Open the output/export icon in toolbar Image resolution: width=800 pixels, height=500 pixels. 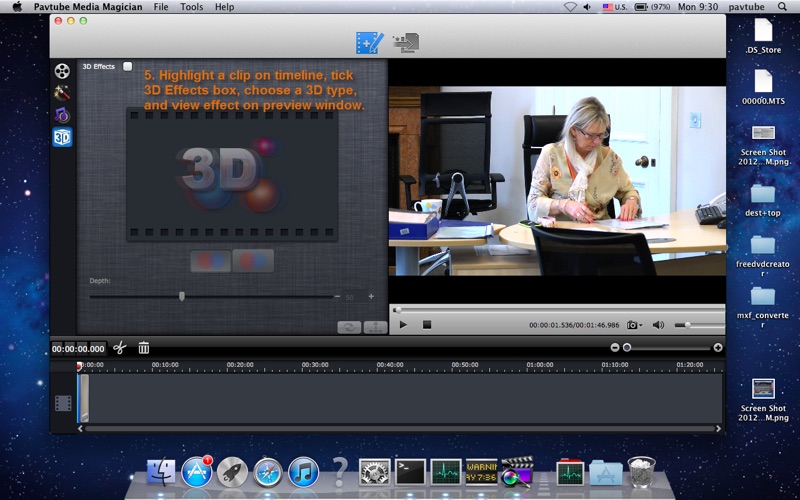pyautogui.click(x=406, y=43)
